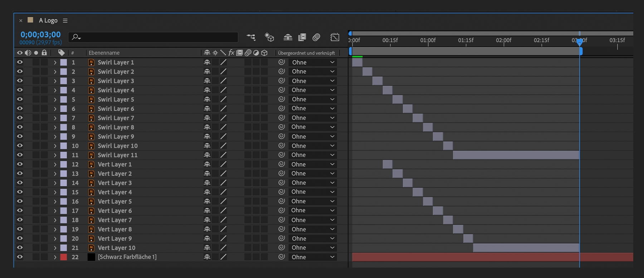Click the adjustment layer column header icon
644x278 pixels.
pos(256,53)
